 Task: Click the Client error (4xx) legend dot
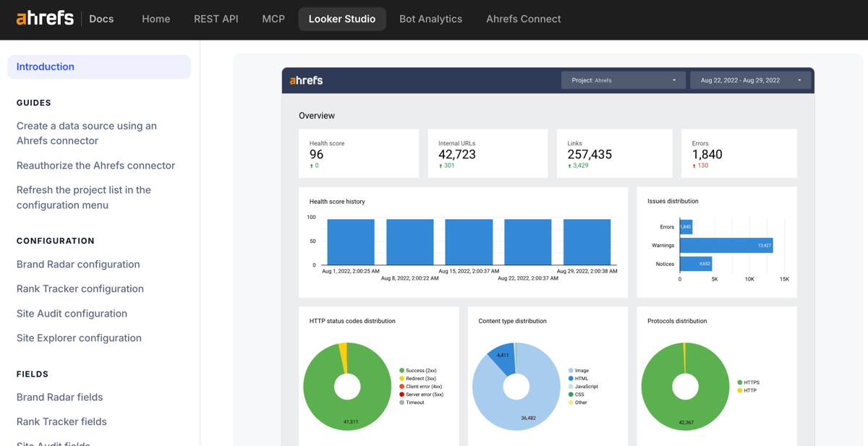[402, 387]
